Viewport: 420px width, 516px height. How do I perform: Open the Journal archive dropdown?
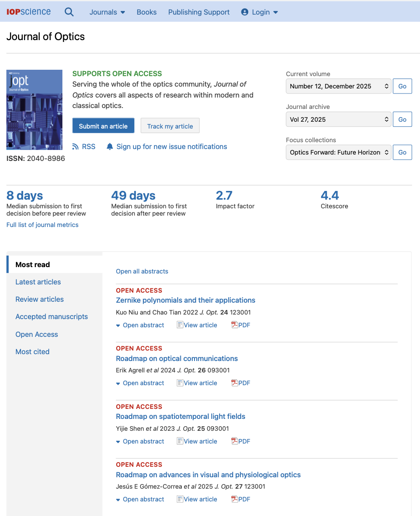pos(338,119)
